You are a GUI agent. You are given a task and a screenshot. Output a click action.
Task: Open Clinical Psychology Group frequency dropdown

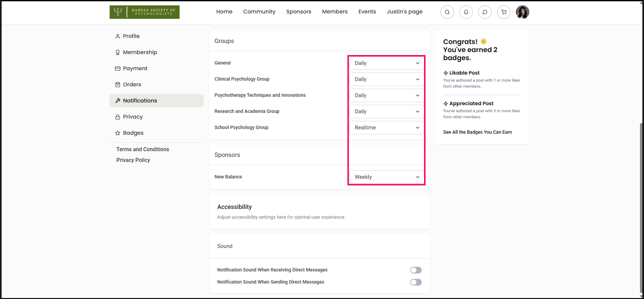(x=386, y=79)
